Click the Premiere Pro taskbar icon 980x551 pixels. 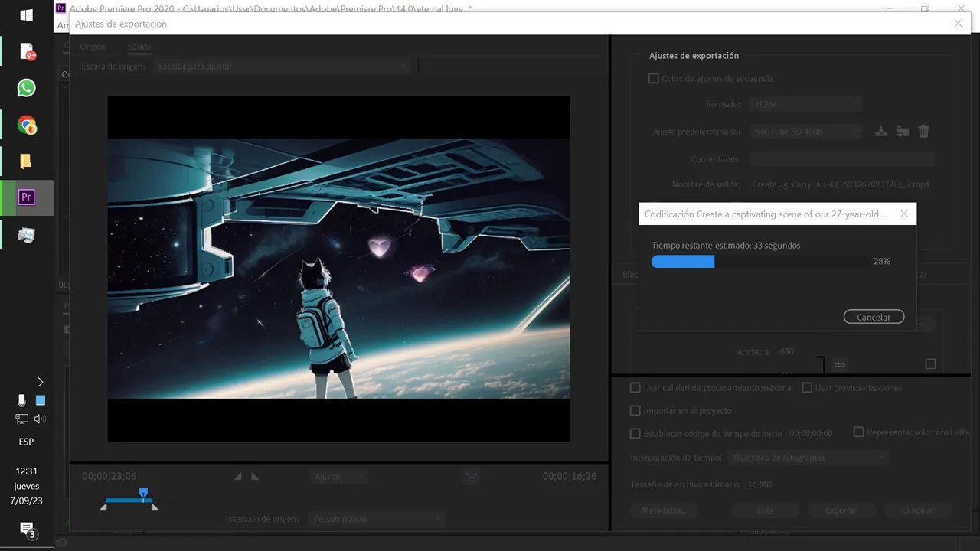(x=27, y=197)
